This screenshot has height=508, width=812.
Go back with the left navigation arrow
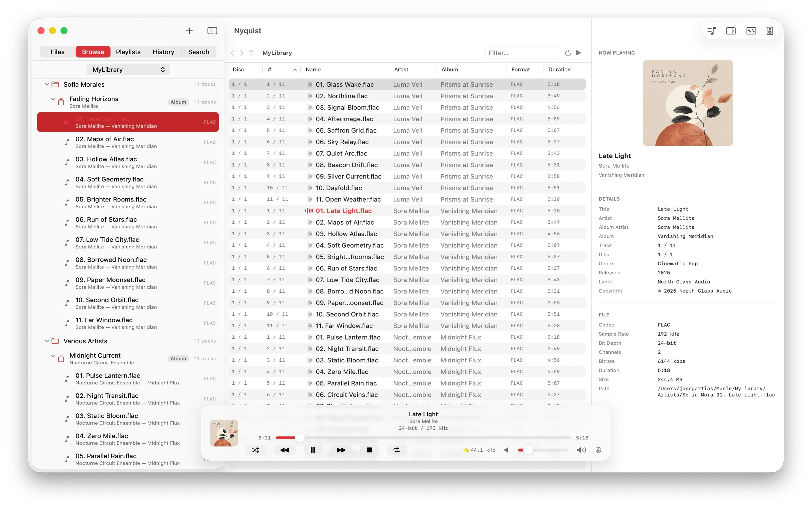232,53
